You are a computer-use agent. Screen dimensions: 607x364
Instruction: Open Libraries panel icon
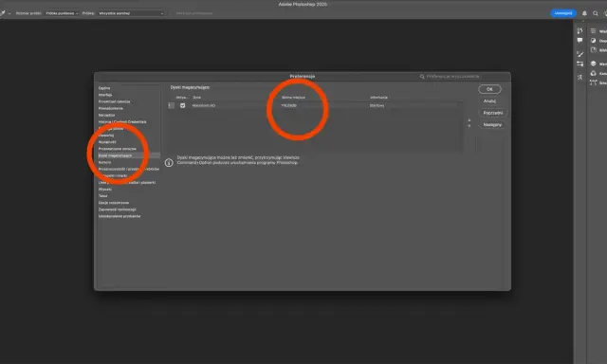[593, 50]
